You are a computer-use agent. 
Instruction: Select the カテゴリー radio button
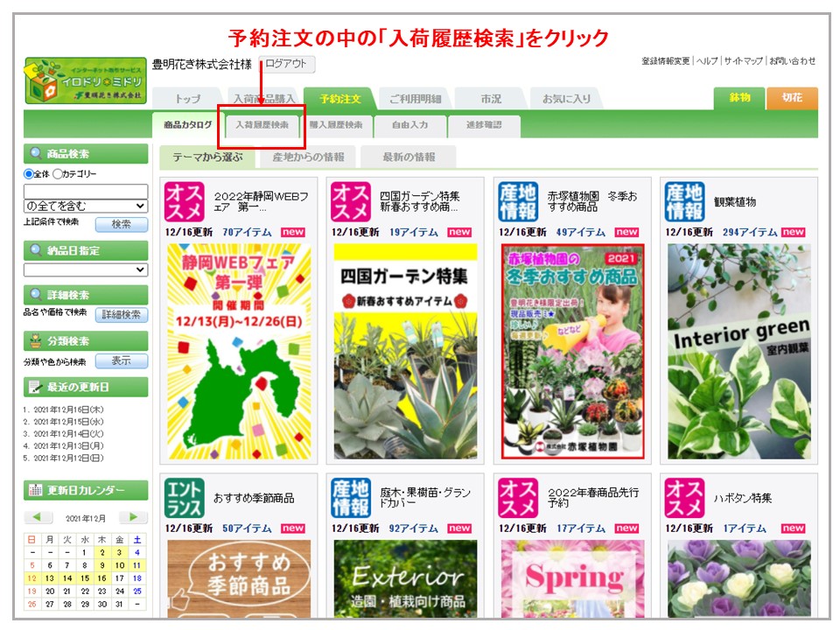coord(58,174)
